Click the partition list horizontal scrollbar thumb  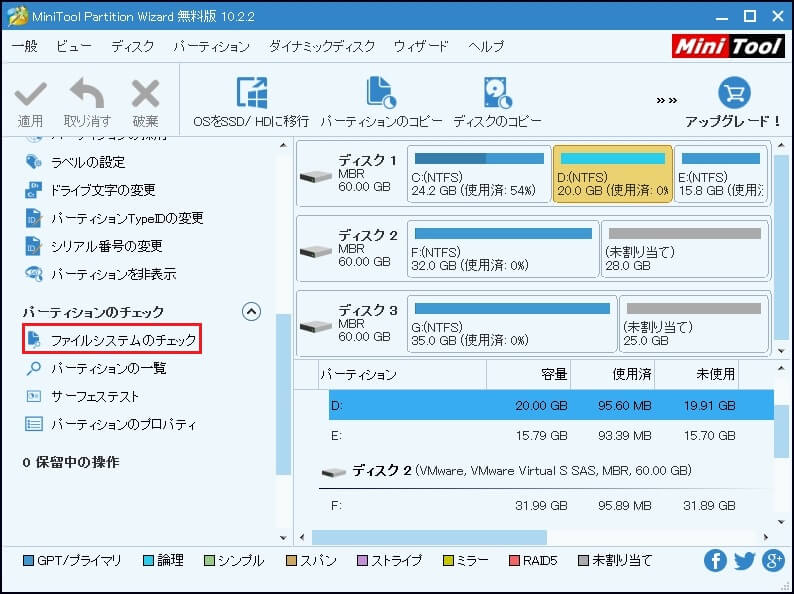click(429, 537)
